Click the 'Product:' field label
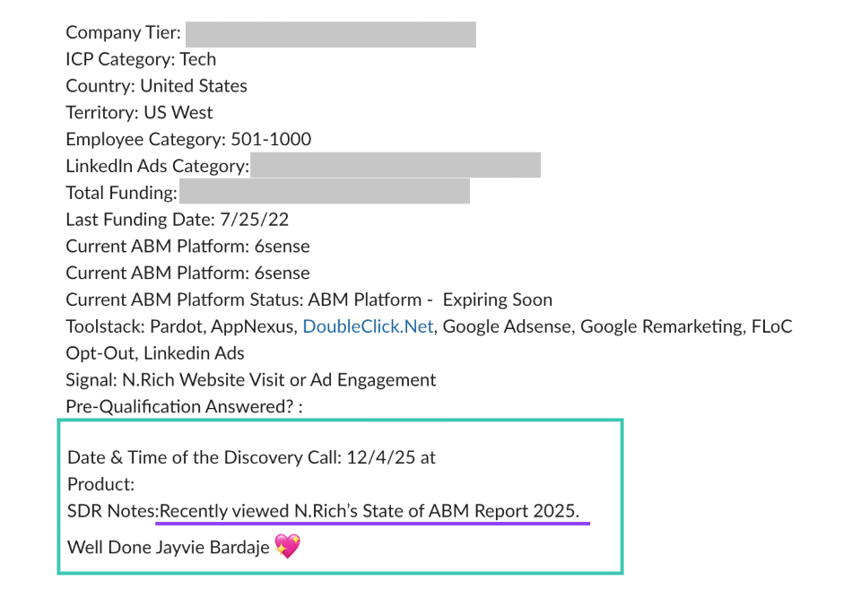 pyautogui.click(x=100, y=484)
